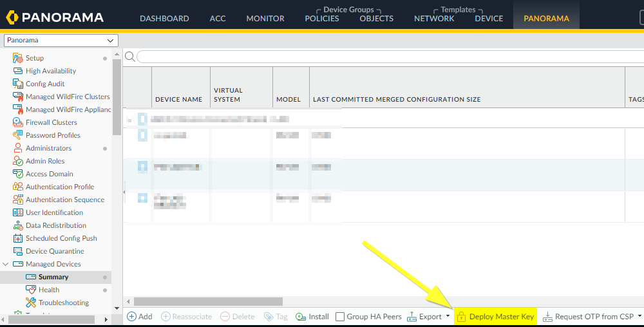Click the Config Audit icon
This screenshot has height=327, width=644.
[x=17, y=84]
